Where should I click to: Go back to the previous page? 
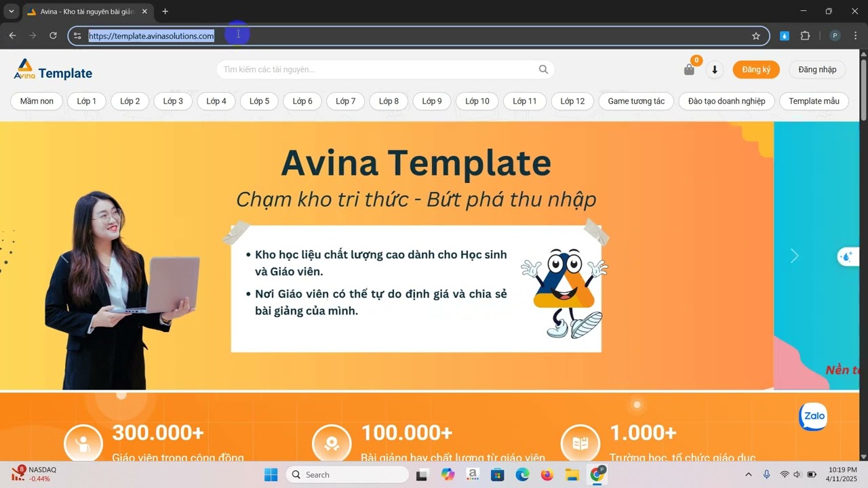click(12, 36)
